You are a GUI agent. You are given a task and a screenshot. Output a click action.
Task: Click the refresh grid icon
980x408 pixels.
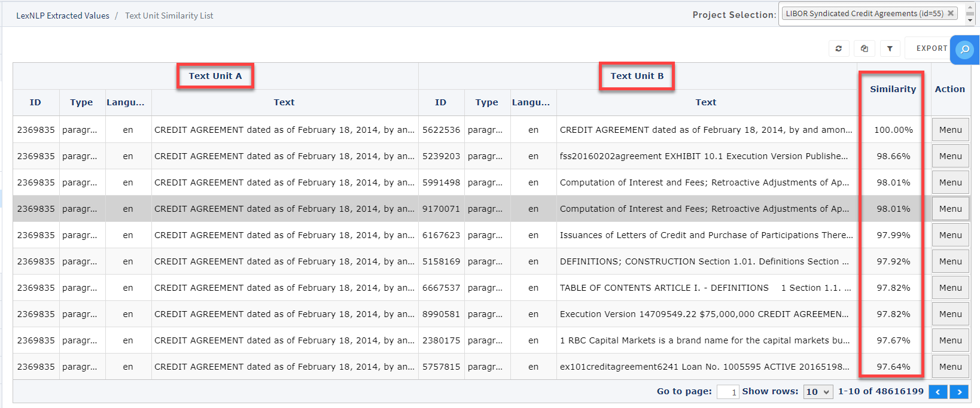[839, 48]
